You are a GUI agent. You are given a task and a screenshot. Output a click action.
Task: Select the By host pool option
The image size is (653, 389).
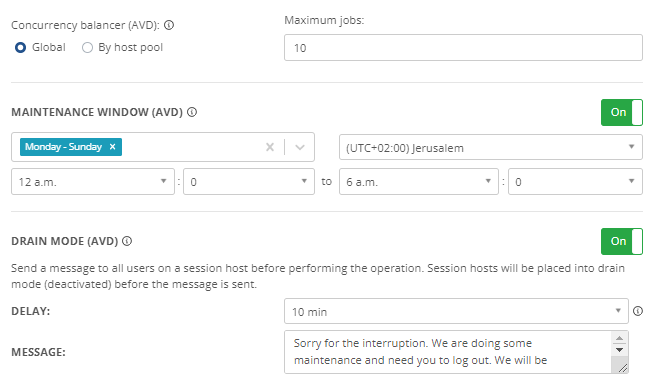87,47
